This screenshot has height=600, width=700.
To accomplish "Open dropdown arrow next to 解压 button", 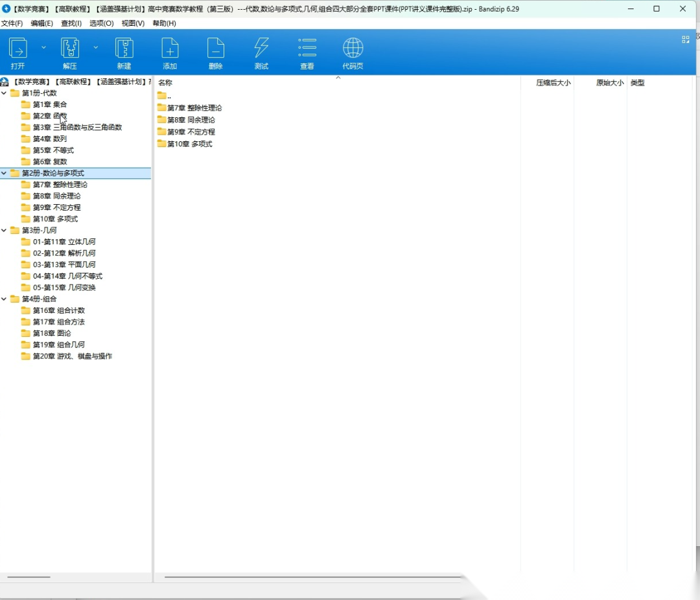I will [96, 47].
